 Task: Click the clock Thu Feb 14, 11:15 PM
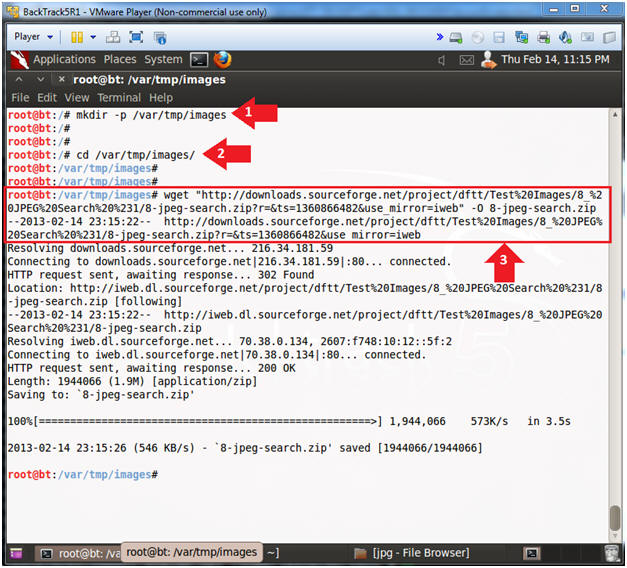(x=555, y=59)
